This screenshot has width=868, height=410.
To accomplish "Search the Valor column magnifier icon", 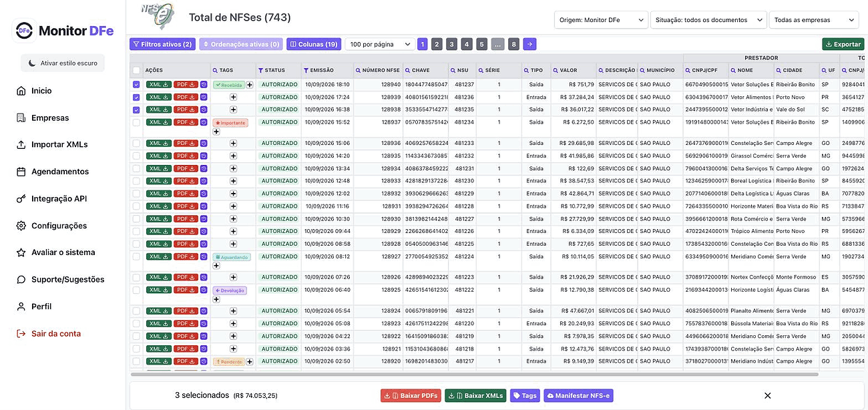I will 555,70.
